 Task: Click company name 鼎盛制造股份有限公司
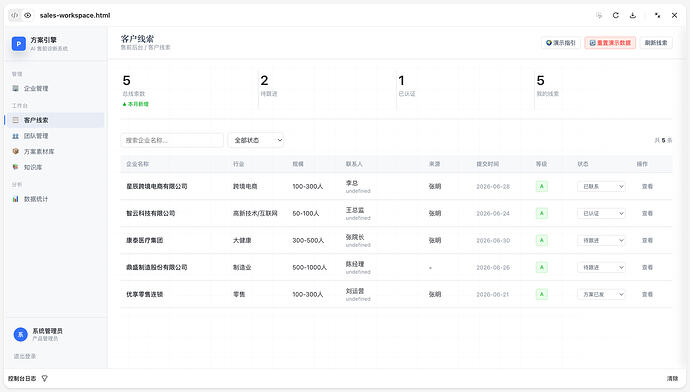click(157, 267)
